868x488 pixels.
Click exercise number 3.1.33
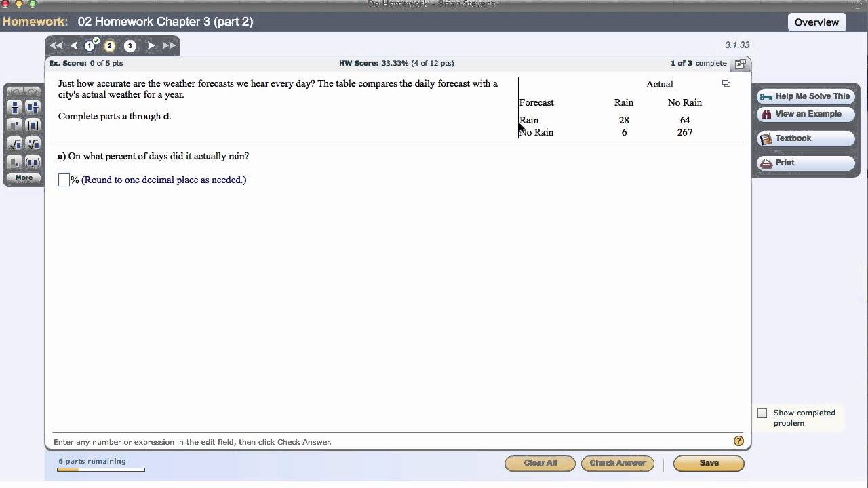point(737,45)
